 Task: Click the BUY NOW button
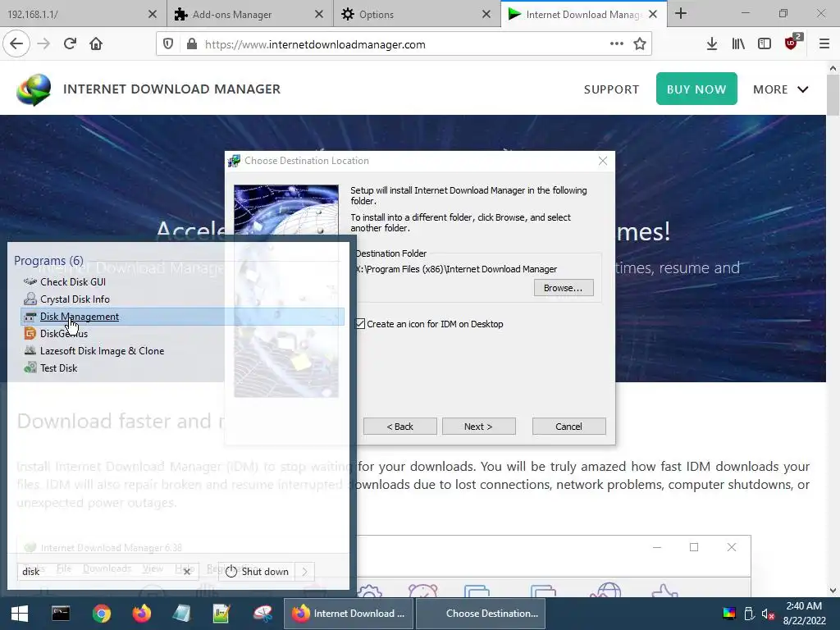tap(696, 89)
